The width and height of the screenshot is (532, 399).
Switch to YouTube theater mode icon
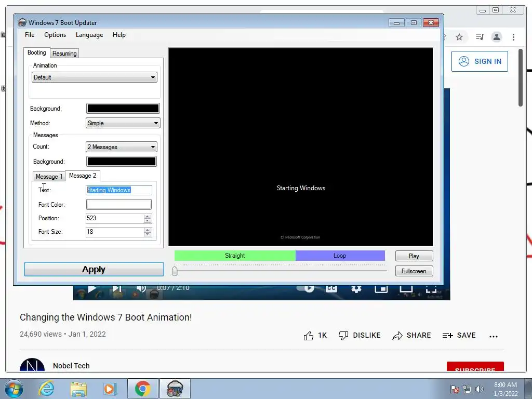[x=406, y=289]
